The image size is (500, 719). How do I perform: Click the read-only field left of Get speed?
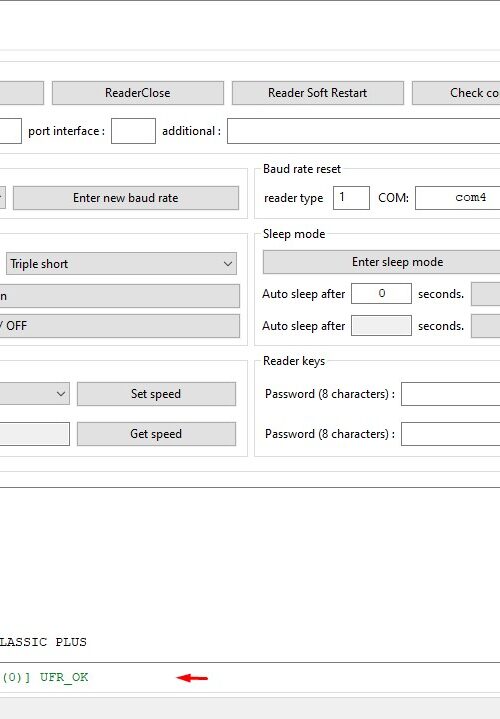point(35,434)
